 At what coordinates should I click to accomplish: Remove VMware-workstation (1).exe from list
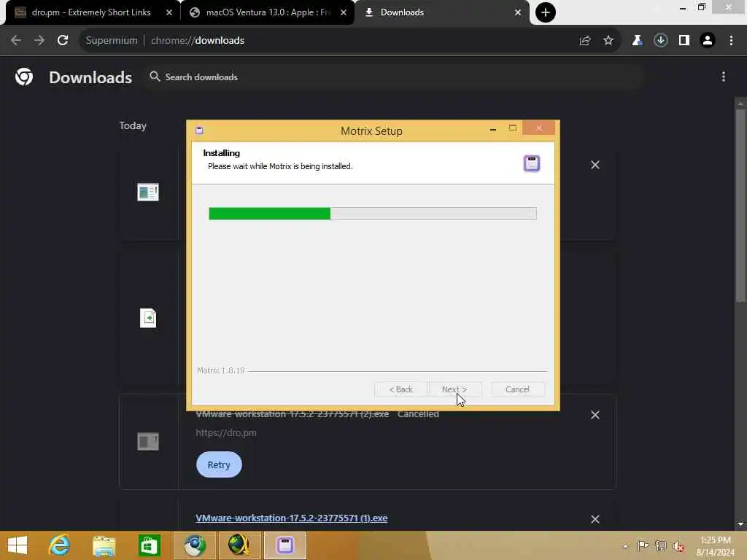click(x=595, y=519)
